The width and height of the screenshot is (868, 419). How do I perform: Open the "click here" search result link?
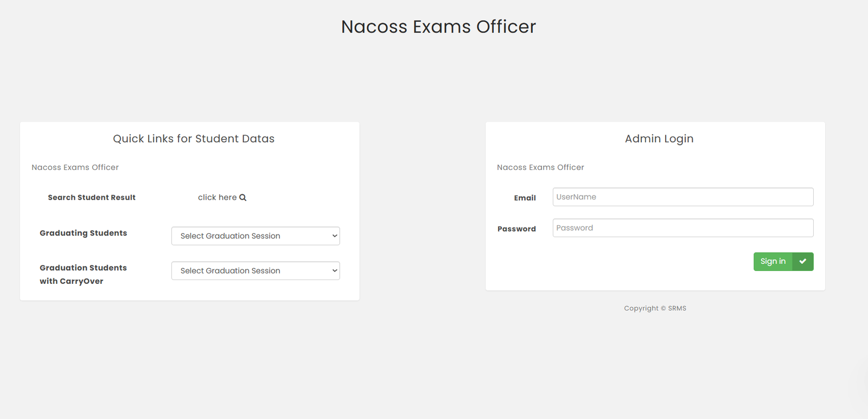(x=218, y=198)
